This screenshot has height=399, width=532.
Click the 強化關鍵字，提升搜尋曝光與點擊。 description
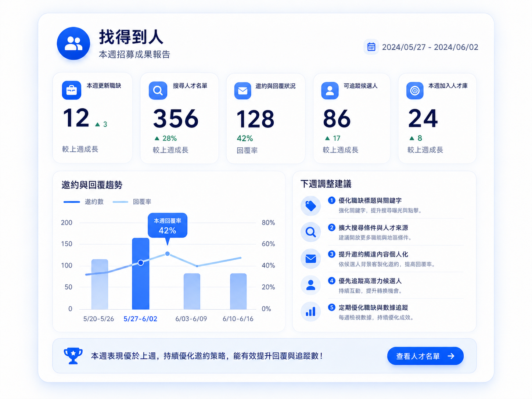tap(381, 211)
